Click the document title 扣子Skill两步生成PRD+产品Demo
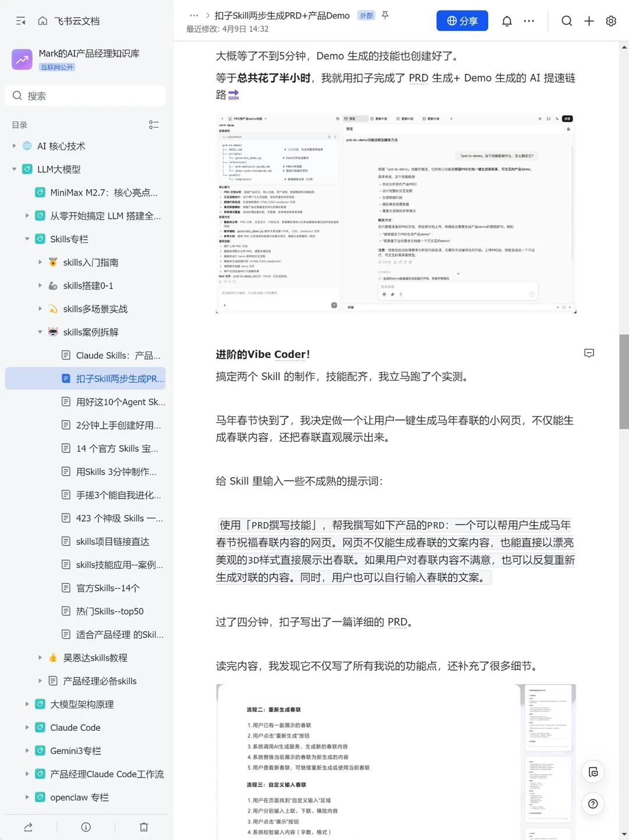Image resolution: width=629 pixels, height=840 pixels. [x=282, y=16]
